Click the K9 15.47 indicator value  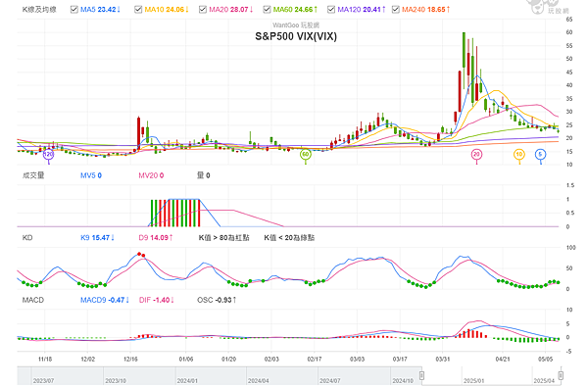97,238
